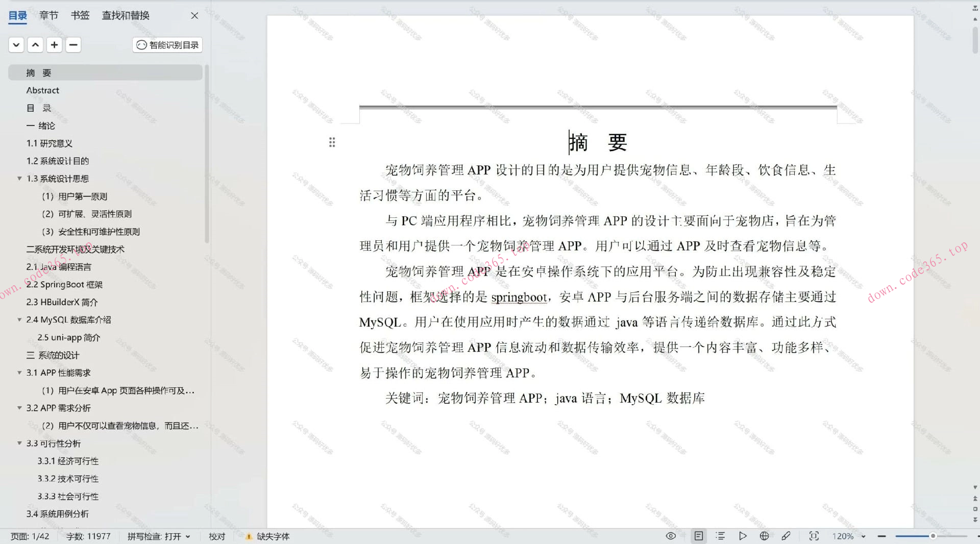This screenshot has width=980, height=544.
Task: Click the 智能识别目录 button
Action: click(x=167, y=45)
